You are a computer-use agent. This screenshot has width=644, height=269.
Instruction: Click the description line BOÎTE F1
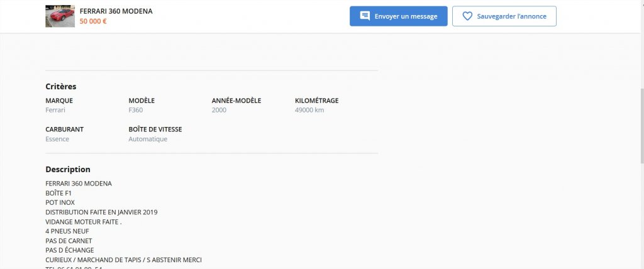pos(58,193)
